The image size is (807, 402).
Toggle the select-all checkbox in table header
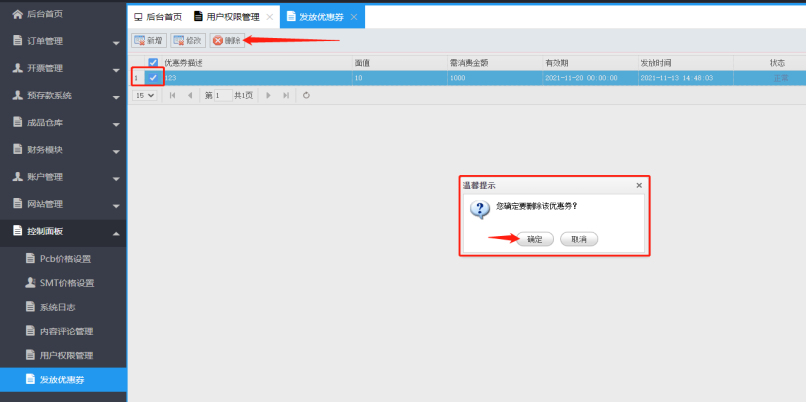[x=153, y=63]
